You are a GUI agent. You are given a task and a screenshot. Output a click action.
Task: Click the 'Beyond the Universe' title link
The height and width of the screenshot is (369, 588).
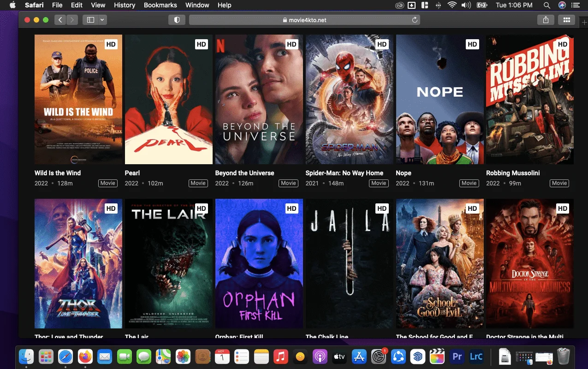[245, 173]
